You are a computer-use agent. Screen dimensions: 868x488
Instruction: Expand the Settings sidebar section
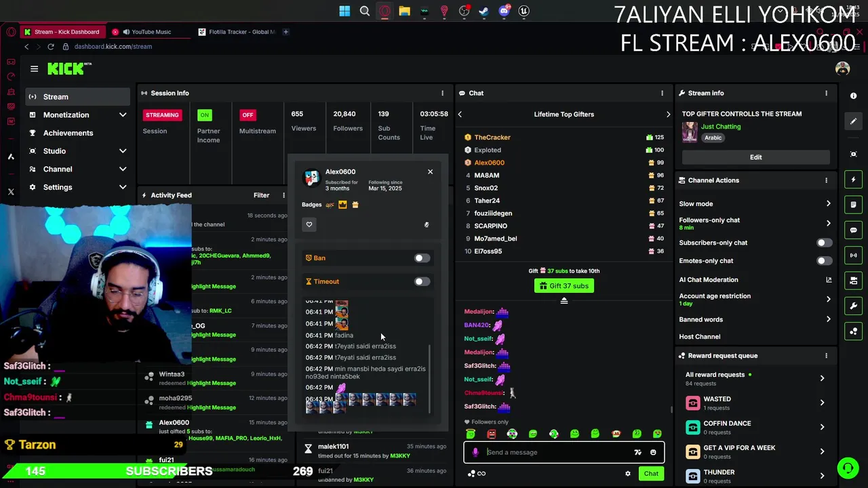(x=123, y=187)
